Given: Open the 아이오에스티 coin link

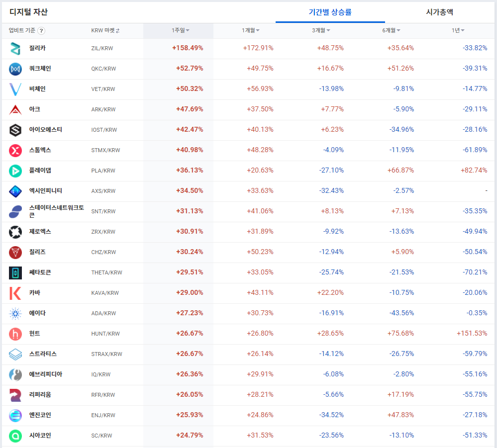Looking at the screenshot, I should point(45,130).
